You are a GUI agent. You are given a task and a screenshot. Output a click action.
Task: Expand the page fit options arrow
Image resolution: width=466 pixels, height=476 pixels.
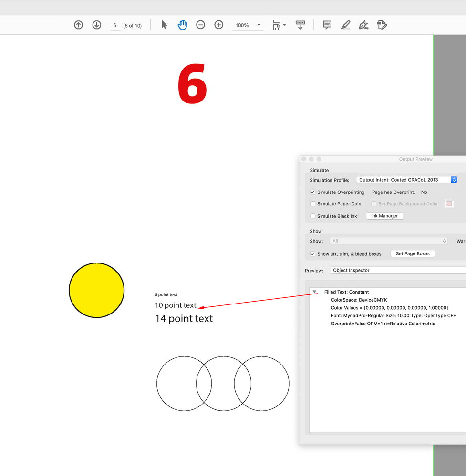(284, 25)
